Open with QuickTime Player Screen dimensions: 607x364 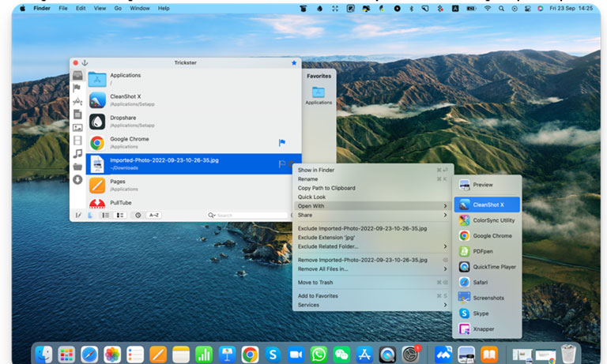point(487,267)
